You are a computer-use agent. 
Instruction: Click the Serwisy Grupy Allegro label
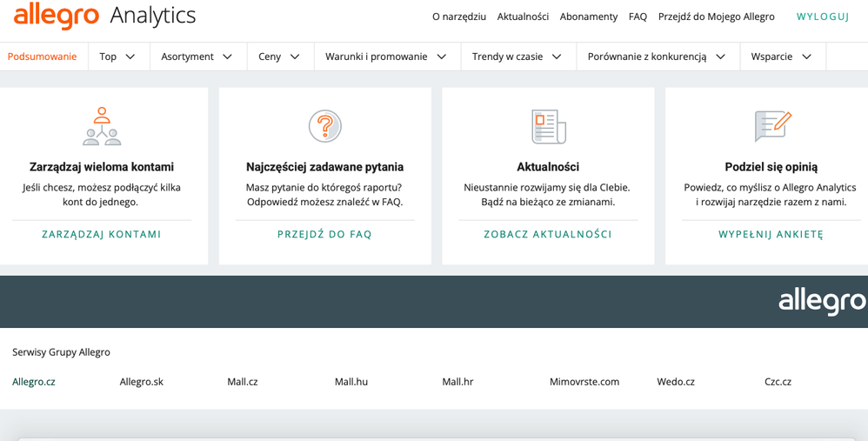click(62, 352)
